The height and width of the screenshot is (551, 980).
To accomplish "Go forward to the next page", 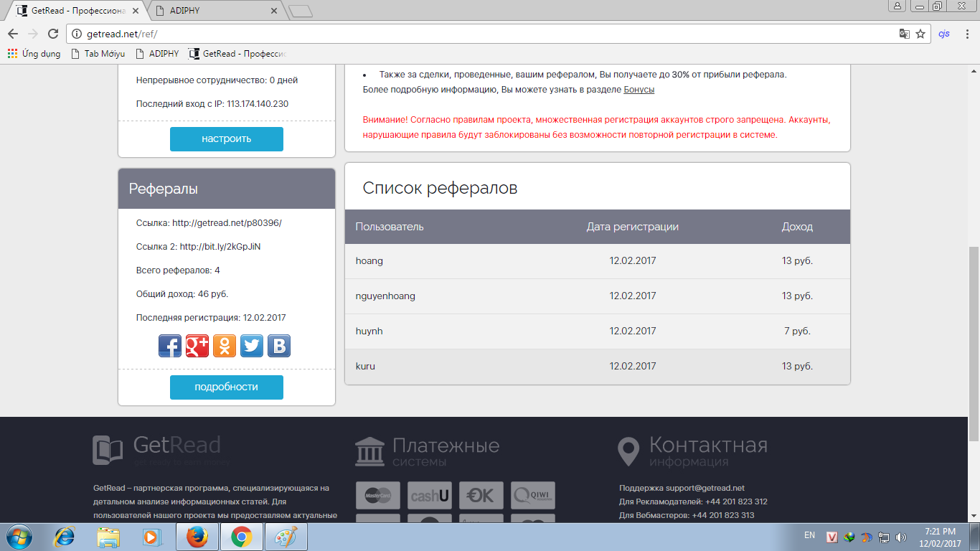I will (x=33, y=34).
